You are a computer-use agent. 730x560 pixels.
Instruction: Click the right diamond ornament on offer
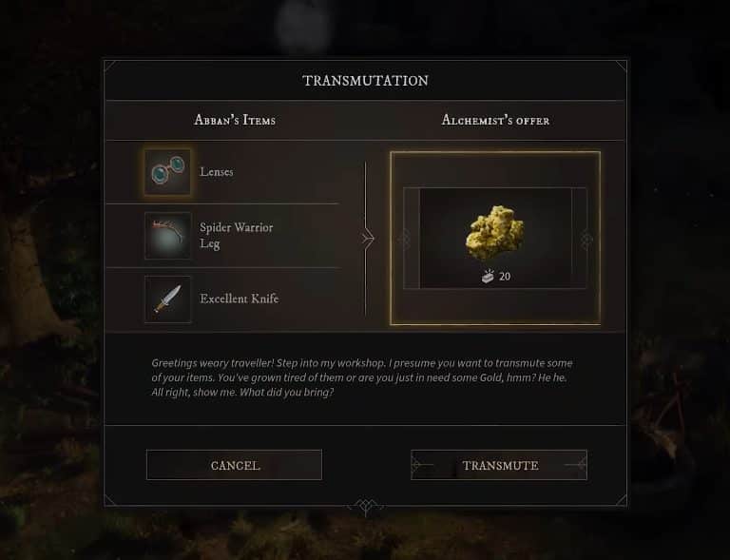pyautogui.click(x=586, y=239)
